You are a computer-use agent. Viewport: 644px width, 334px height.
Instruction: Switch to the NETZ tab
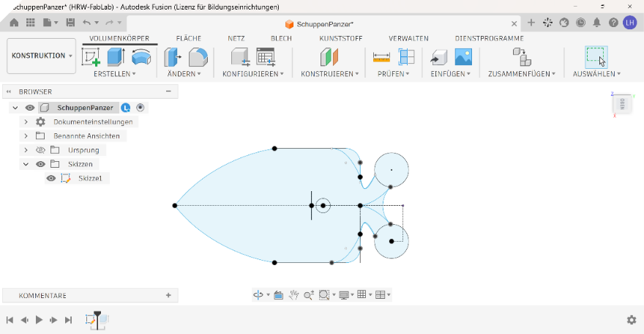[x=236, y=38]
